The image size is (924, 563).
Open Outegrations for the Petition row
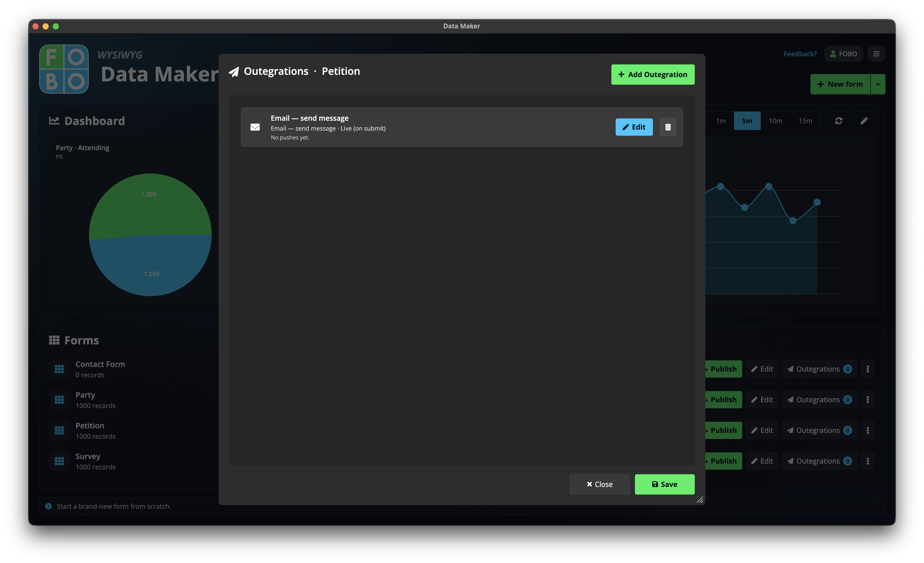pos(819,431)
